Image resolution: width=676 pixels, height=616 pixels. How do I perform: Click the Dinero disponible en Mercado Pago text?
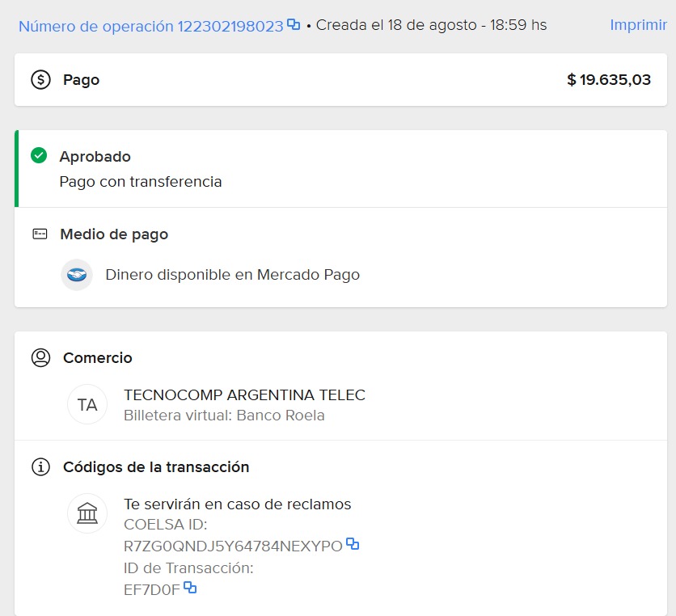(x=232, y=275)
